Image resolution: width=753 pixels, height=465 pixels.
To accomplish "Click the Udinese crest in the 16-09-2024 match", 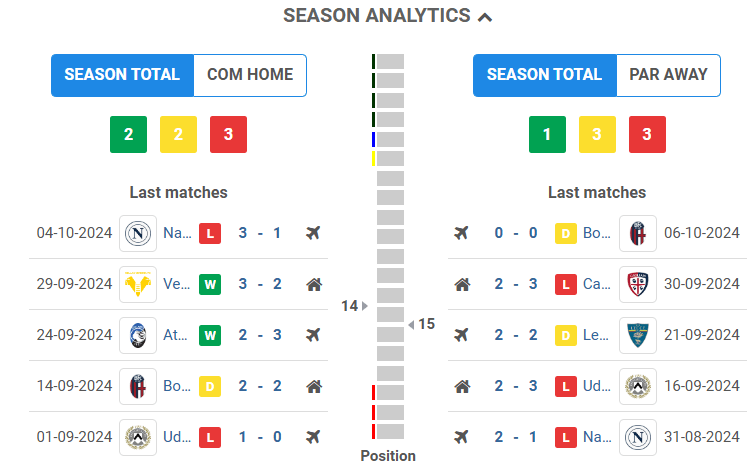I will (x=637, y=386).
